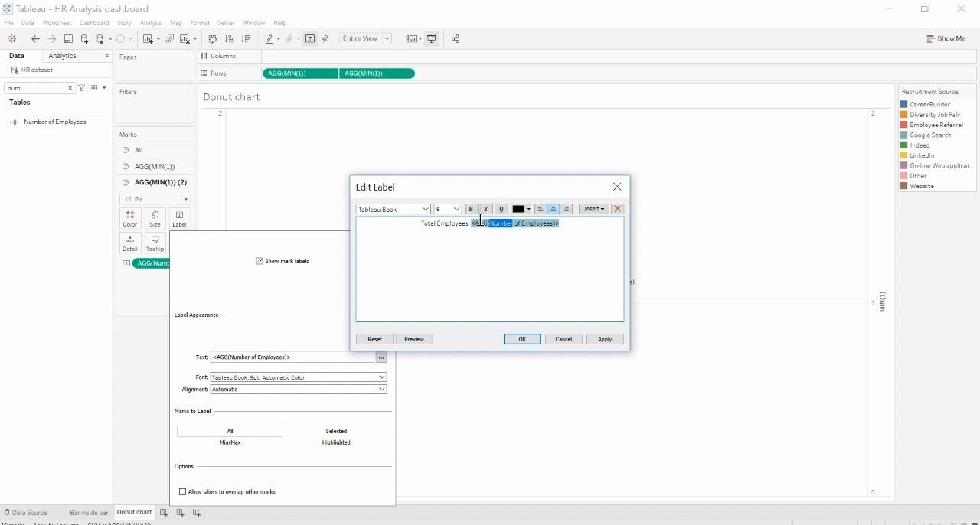Switch to the Bar inside bar sheet tab
Image resolution: width=980 pixels, height=525 pixels.
89,513
